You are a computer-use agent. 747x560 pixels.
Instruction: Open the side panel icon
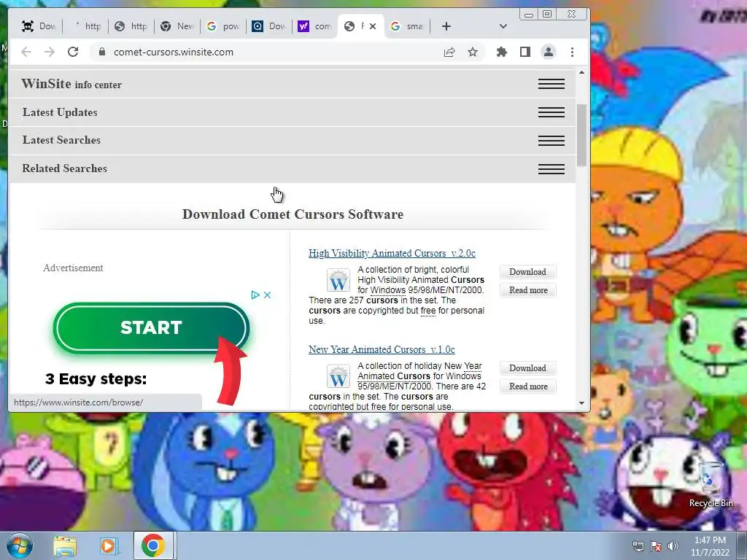pos(525,52)
